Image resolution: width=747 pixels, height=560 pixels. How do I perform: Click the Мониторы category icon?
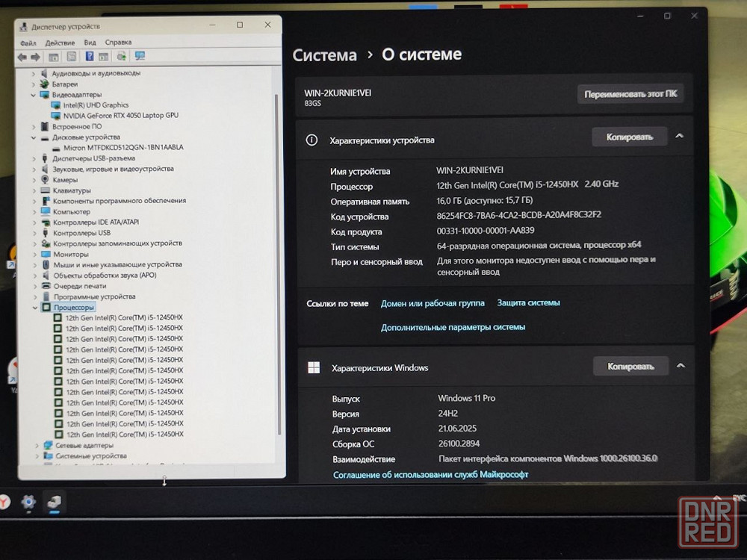tap(46, 255)
